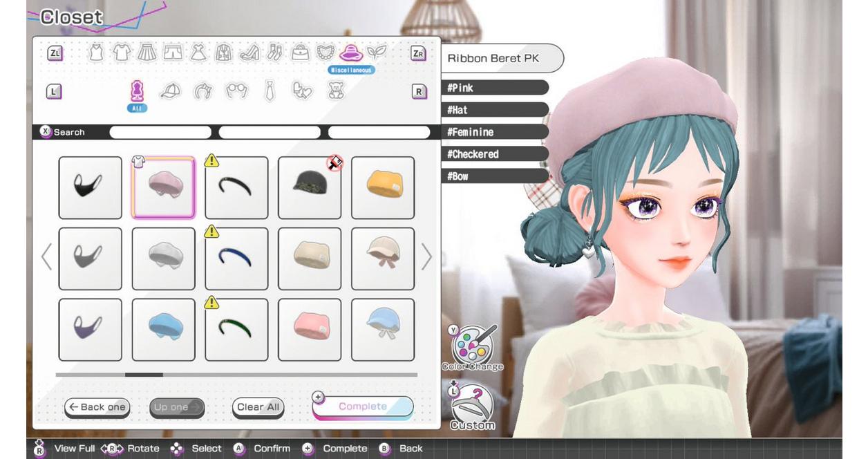
Task: Click the R subcategory switch button
Action: point(419,91)
